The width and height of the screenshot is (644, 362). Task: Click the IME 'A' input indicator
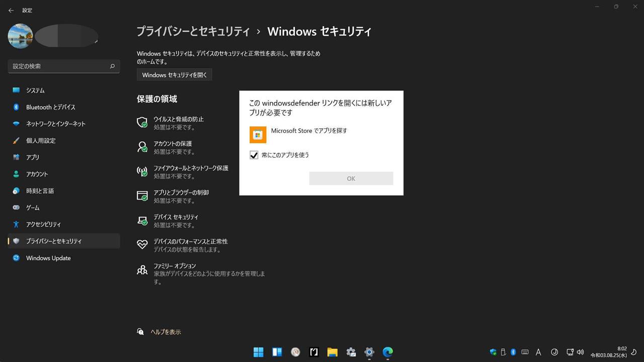point(538,352)
